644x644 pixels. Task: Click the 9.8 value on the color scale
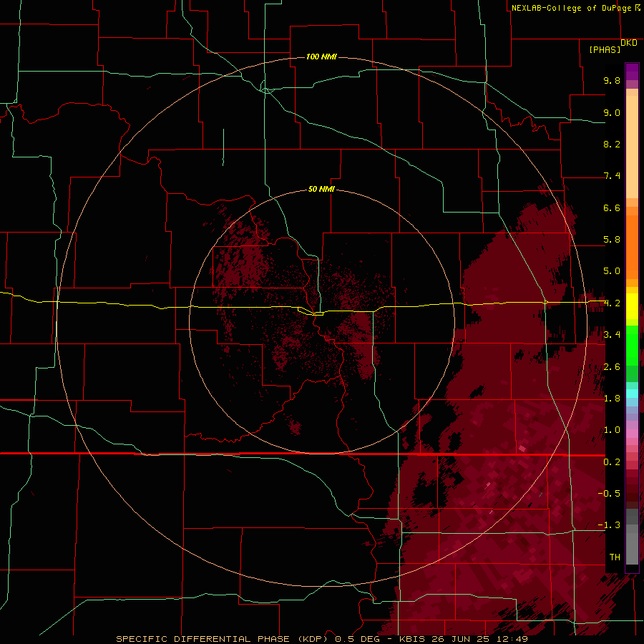(x=612, y=80)
